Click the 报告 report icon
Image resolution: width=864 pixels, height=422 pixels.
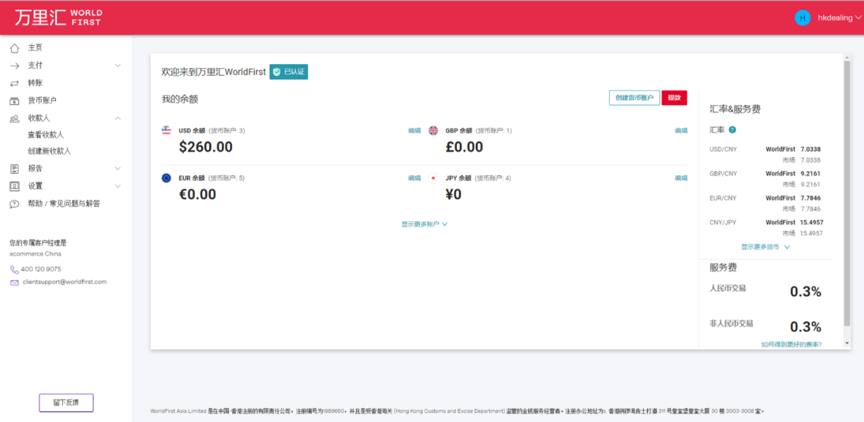point(14,169)
